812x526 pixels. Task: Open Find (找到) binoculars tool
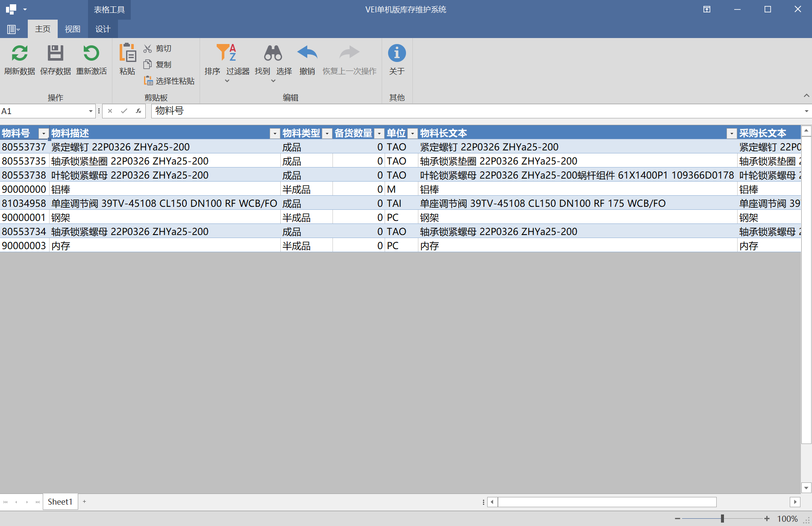point(273,53)
